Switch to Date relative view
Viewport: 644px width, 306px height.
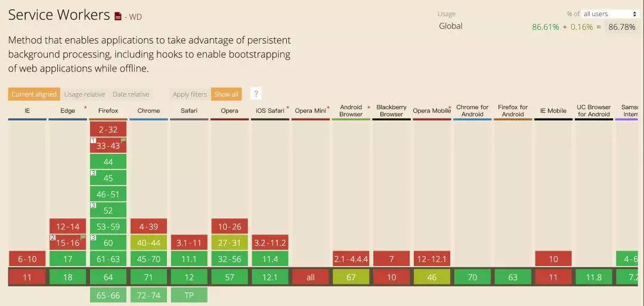point(131,94)
